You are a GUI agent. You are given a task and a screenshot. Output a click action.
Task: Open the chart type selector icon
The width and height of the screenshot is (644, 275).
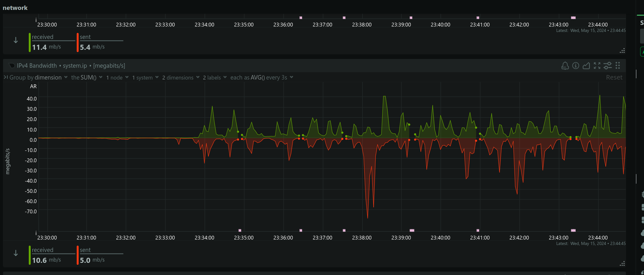586,66
